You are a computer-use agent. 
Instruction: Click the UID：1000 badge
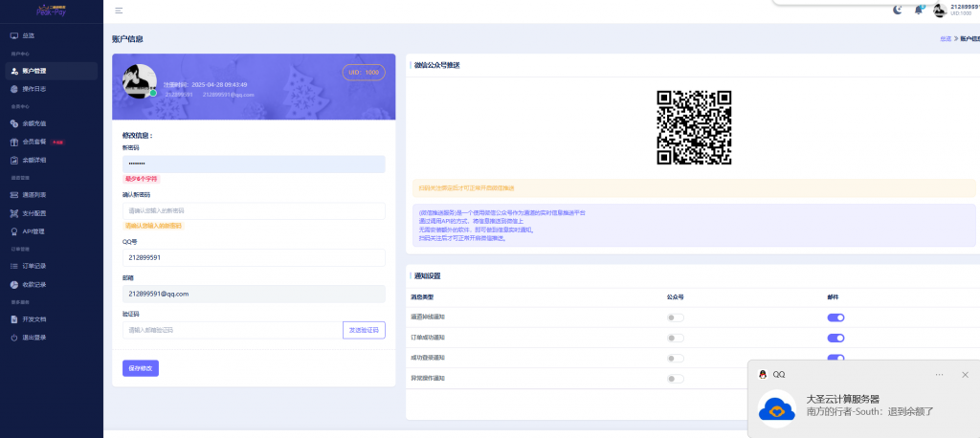click(364, 73)
